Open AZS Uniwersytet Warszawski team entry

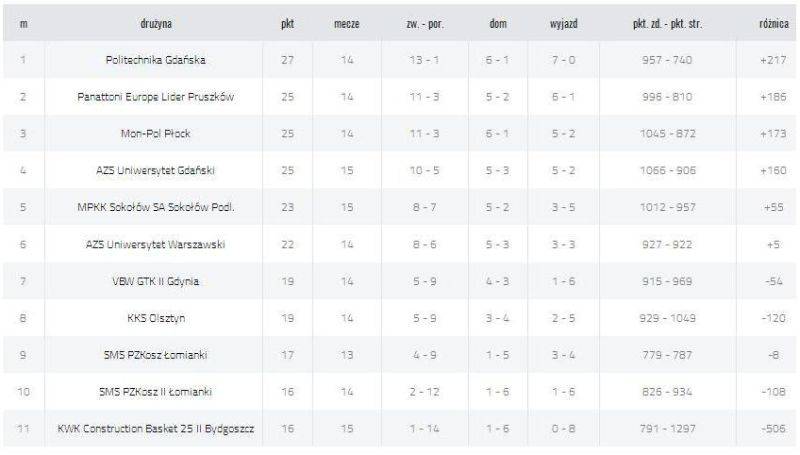[156, 244]
